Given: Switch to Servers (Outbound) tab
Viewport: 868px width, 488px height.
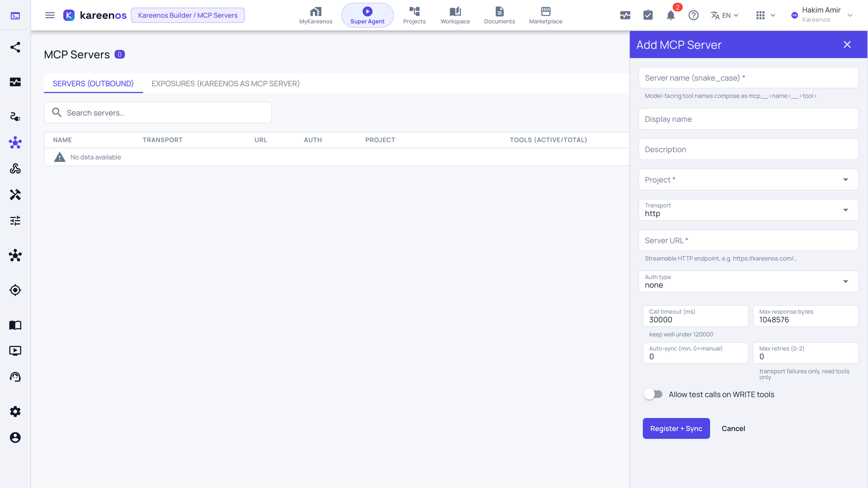Looking at the screenshot, I should [x=93, y=83].
